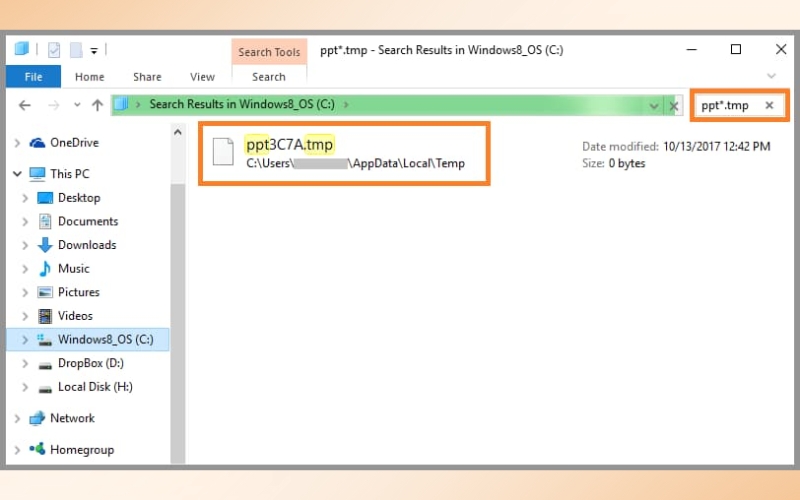
Task: Click the Search Results in Windows8_OS (C:) breadcrumb
Action: point(242,104)
